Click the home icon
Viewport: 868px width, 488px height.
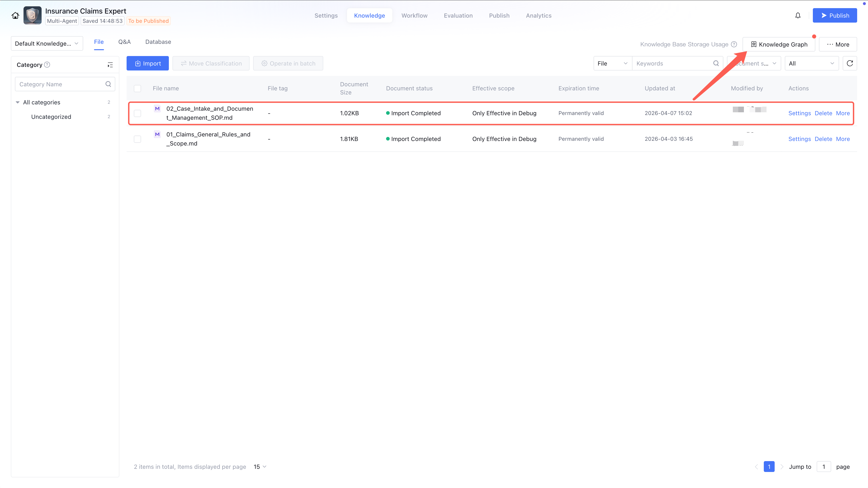pyautogui.click(x=15, y=16)
